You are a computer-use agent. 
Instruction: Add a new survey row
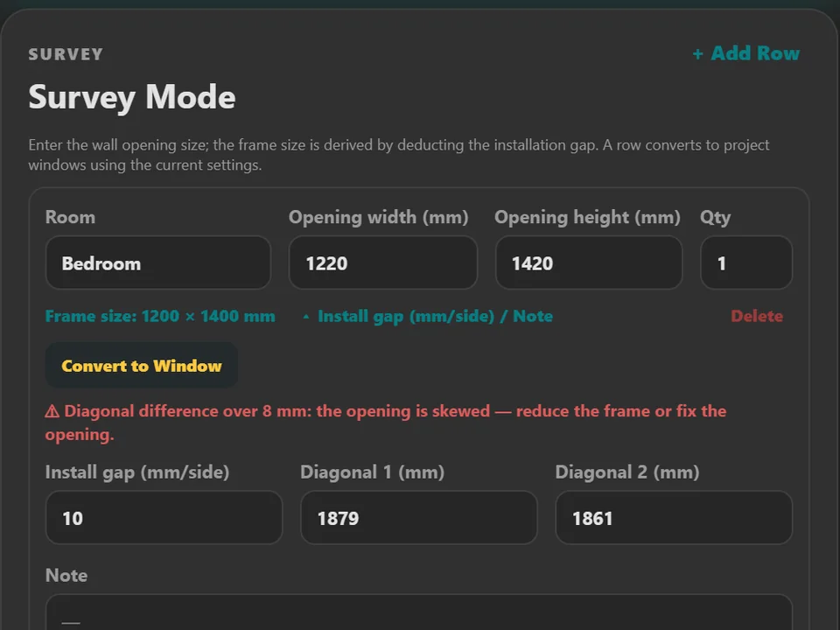745,53
